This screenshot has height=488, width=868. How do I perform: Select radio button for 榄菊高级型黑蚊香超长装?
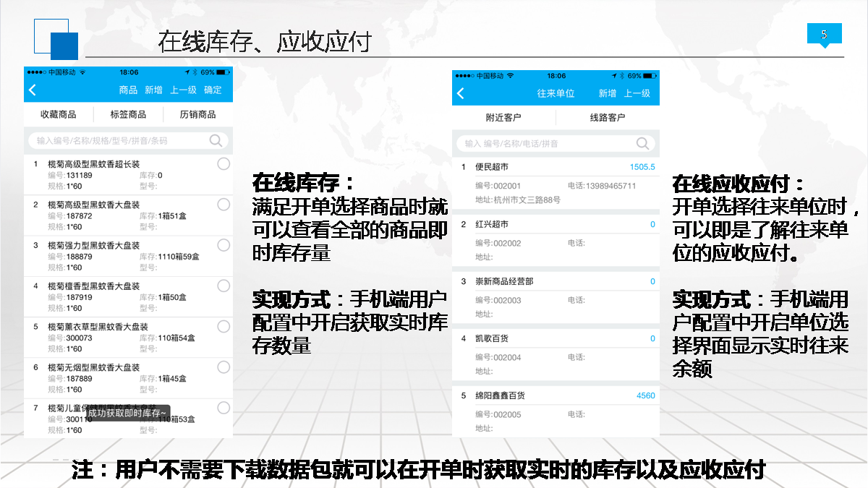(224, 164)
